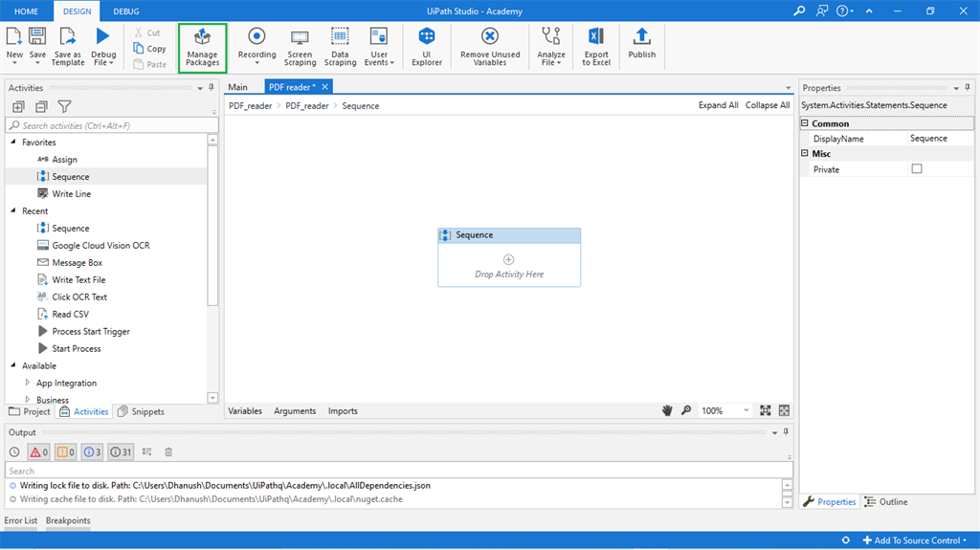Screen dimensions: 980x550
Task: Click Collapse All in designer
Action: [x=768, y=105]
